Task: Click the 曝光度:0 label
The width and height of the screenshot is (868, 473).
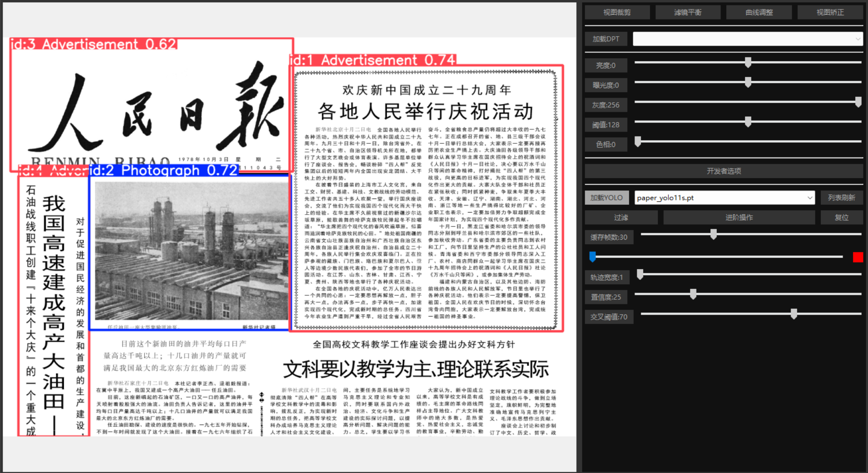Action: [606, 85]
